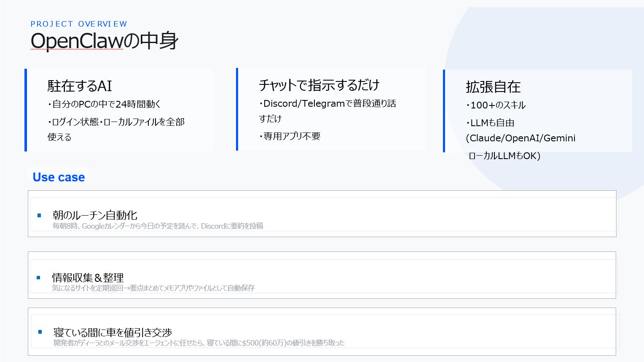
Task: Click the blue bullet beside 寝ている間に車を値引き交渉
Action: coord(40,332)
